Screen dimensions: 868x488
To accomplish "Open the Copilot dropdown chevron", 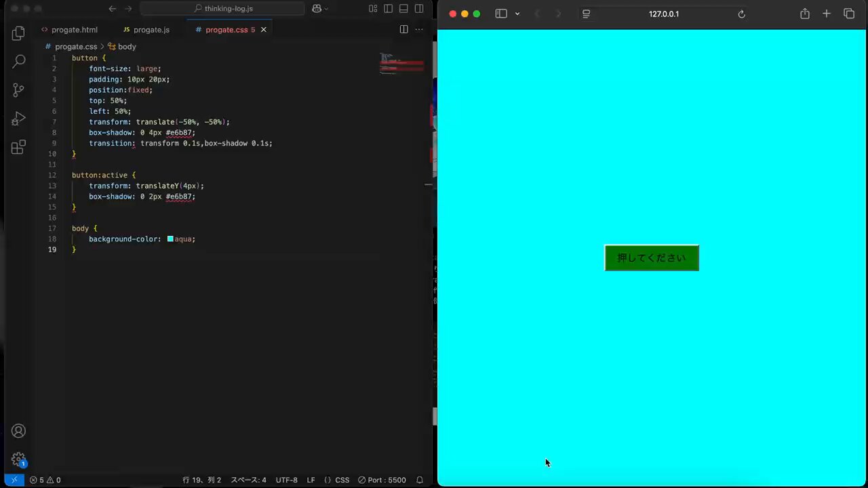I will pyautogui.click(x=326, y=9).
